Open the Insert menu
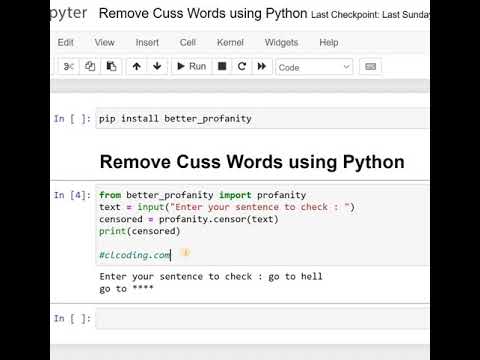This screenshot has width=480, height=360. click(147, 43)
